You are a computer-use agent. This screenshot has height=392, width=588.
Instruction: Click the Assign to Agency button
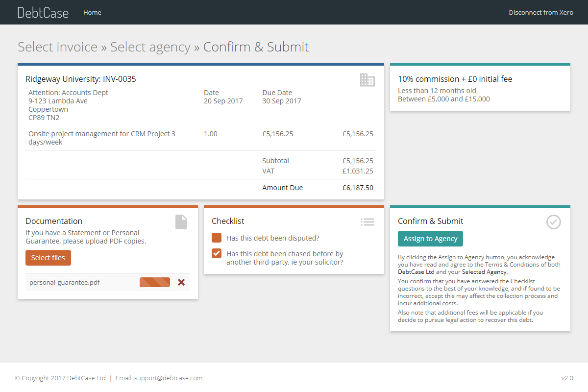pos(430,239)
